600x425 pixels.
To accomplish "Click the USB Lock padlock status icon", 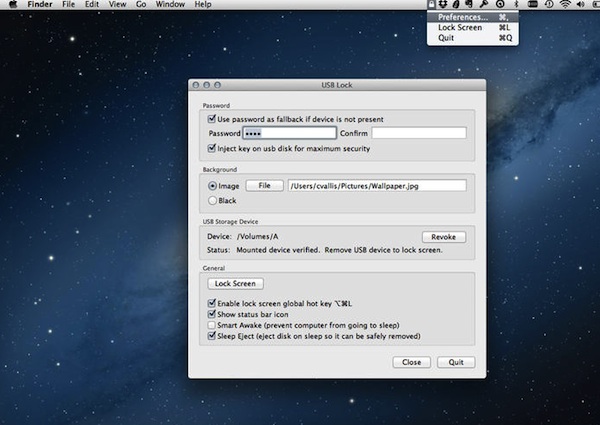I will (x=431, y=5).
